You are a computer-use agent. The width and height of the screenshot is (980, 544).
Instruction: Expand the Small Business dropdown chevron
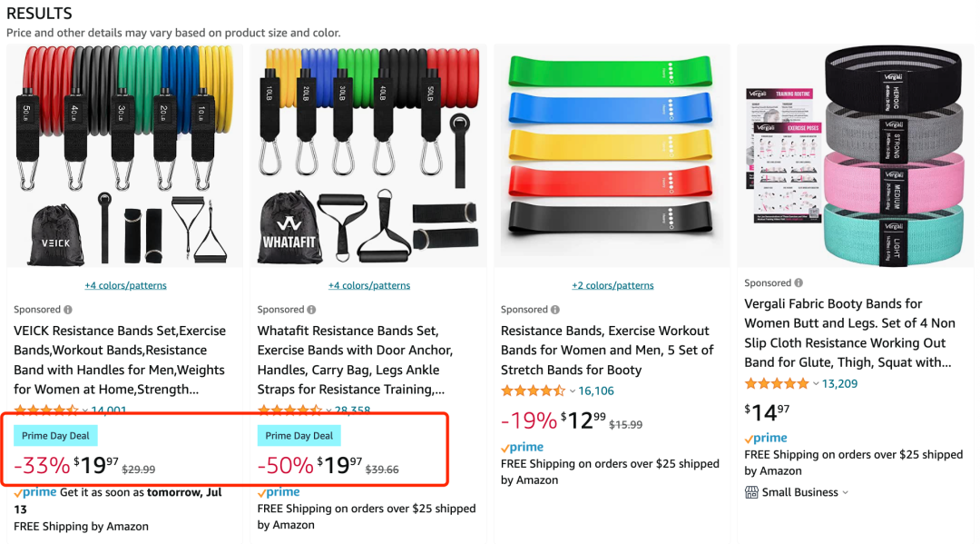[x=846, y=493]
